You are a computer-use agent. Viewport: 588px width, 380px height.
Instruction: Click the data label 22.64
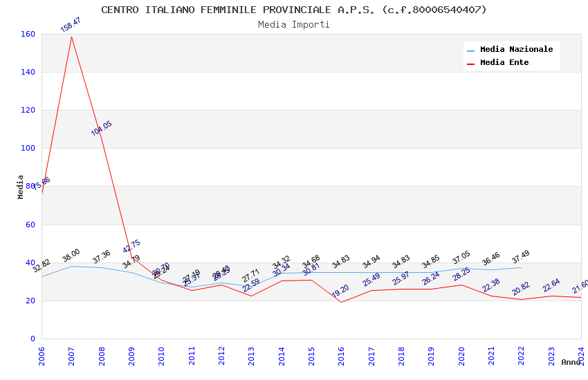(551, 285)
